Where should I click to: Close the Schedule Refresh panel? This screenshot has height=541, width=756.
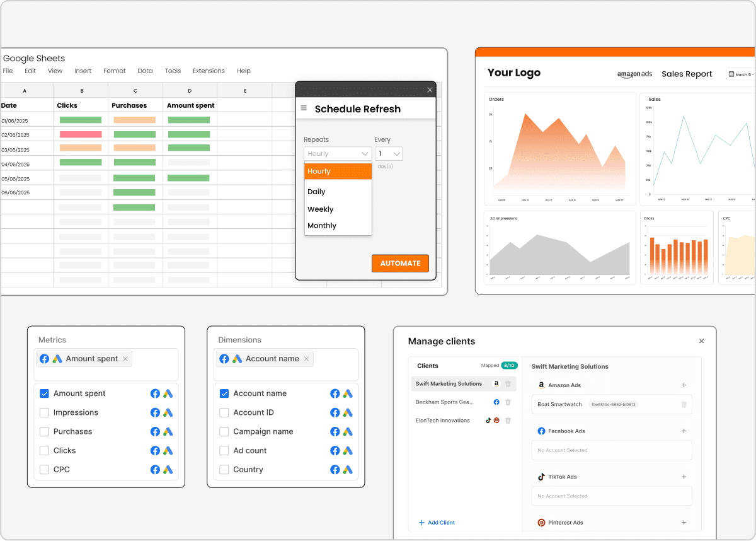pos(430,90)
